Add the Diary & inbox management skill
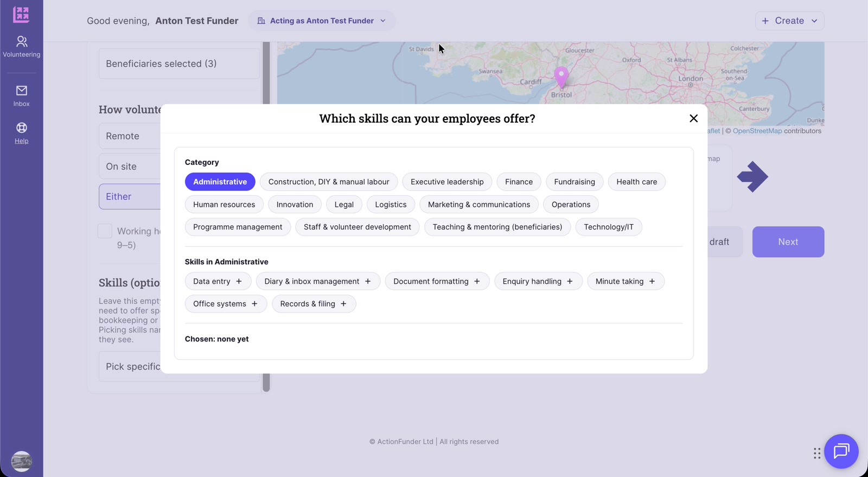The width and height of the screenshot is (868, 477). point(318,281)
